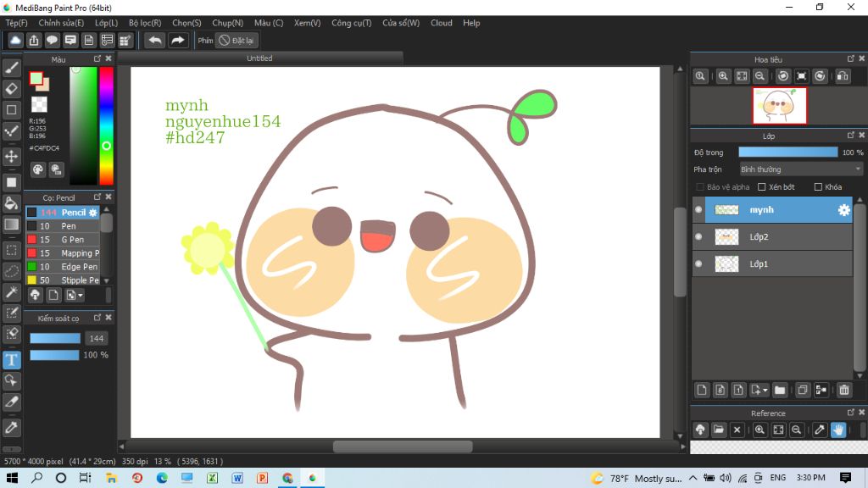Adjust the Độ trong layer opacity slider
This screenshot has height=488, width=868.
(x=788, y=152)
